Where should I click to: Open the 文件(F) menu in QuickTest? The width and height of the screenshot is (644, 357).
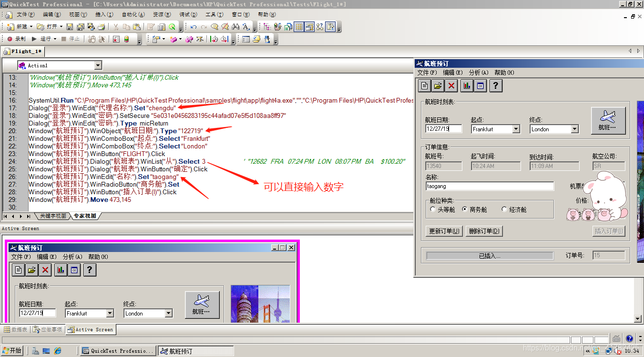coord(25,15)
